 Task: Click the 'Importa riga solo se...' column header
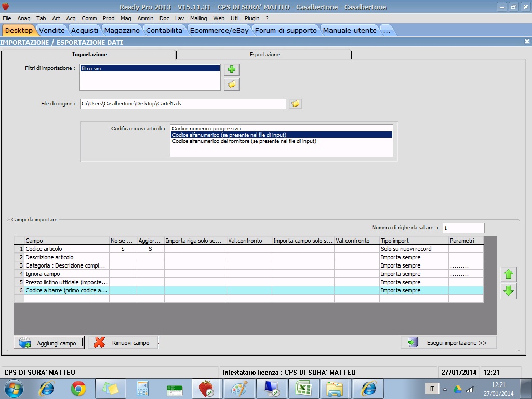click(x=195, y=241)
